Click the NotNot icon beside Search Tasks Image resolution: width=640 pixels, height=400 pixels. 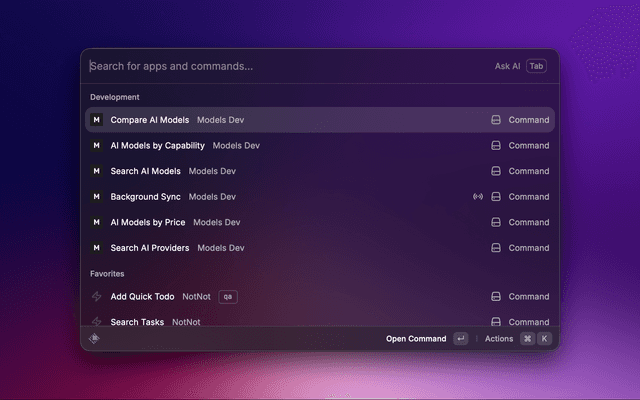96,322
